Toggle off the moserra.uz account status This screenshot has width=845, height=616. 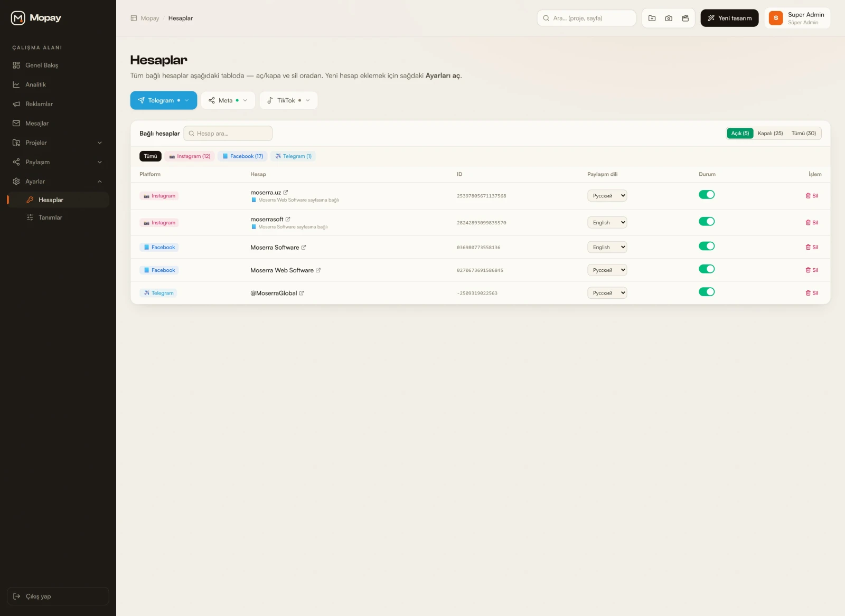(707, 195)
